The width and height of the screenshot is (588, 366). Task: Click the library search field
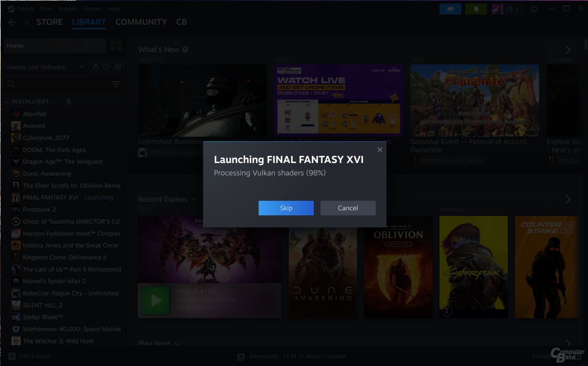58,84
